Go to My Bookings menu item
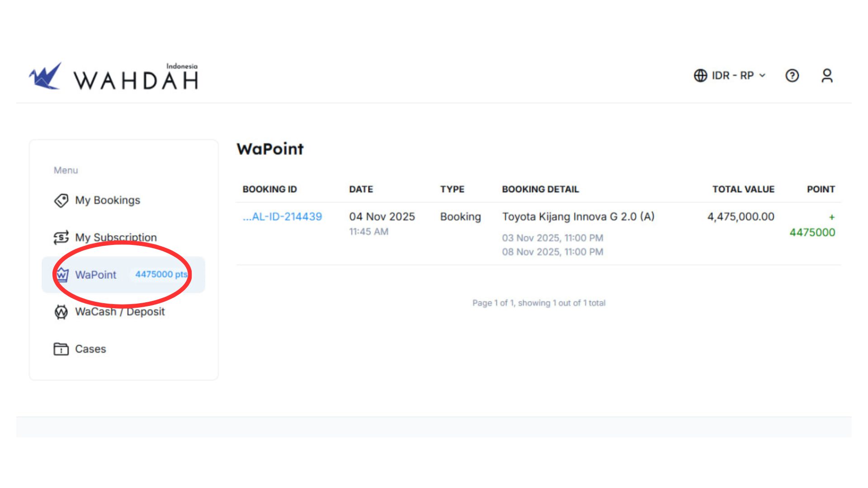 click(108, 200)
